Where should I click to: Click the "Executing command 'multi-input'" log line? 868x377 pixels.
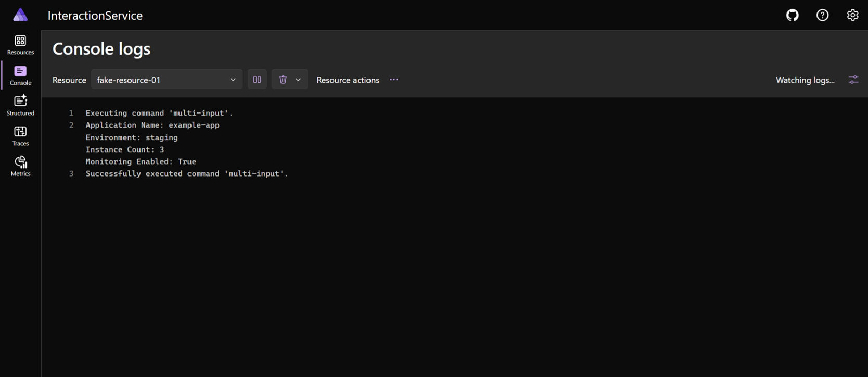tap(159, 113)
